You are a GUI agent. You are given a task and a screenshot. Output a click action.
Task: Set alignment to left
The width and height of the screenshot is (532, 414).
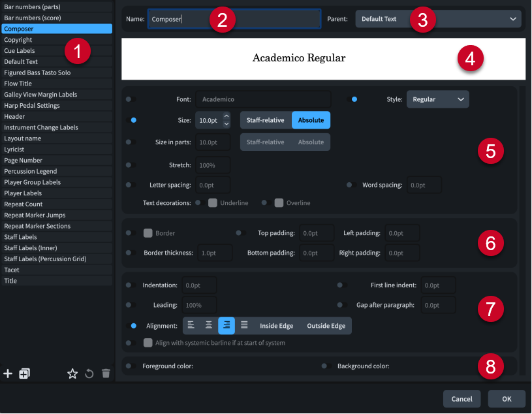pyautogui.click(x=191, y=325)
